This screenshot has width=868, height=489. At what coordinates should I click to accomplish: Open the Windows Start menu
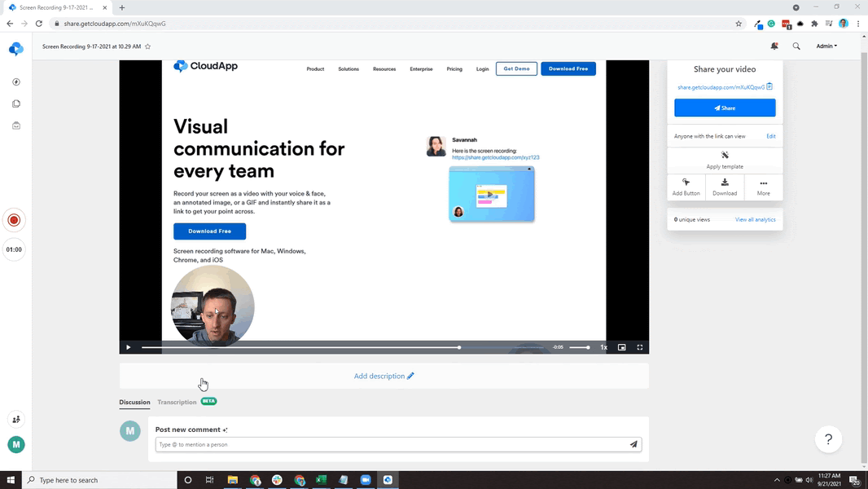tap(11, 480)
